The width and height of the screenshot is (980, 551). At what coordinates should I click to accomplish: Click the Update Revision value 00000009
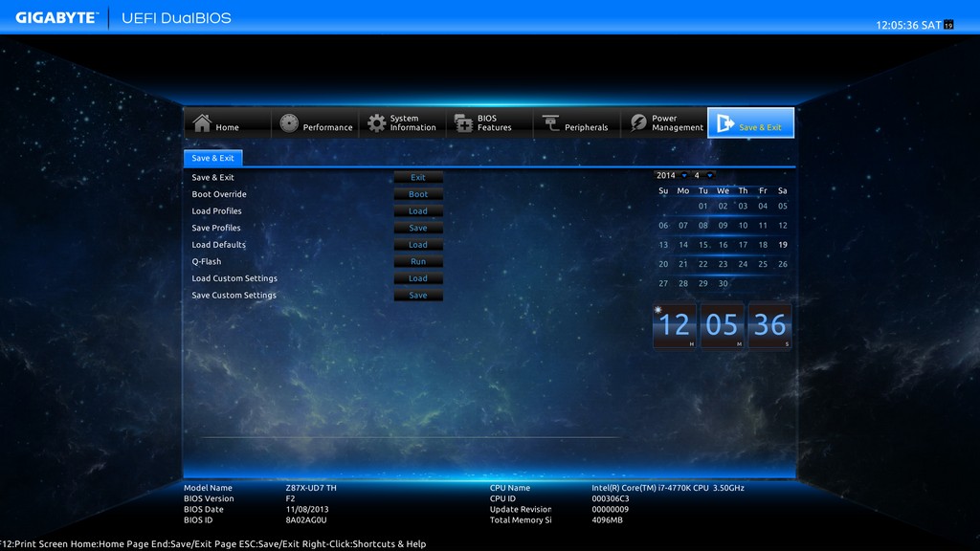coord(610,509)
